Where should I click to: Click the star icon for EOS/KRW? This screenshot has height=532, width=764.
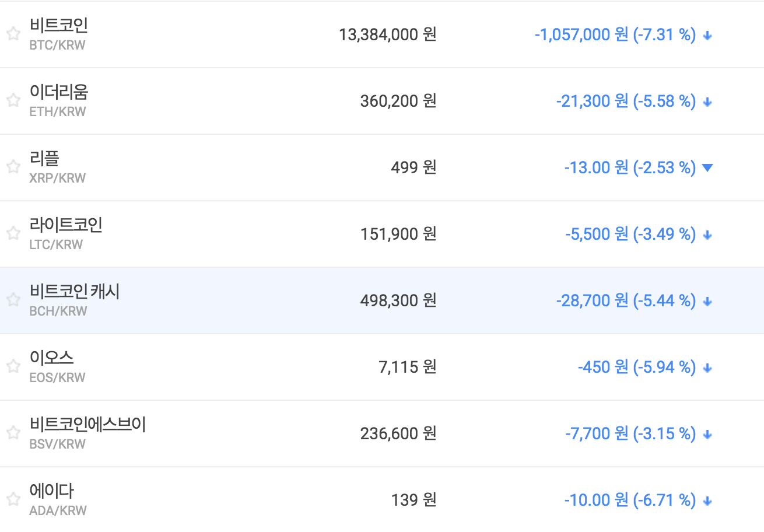[x=13, y=366]
